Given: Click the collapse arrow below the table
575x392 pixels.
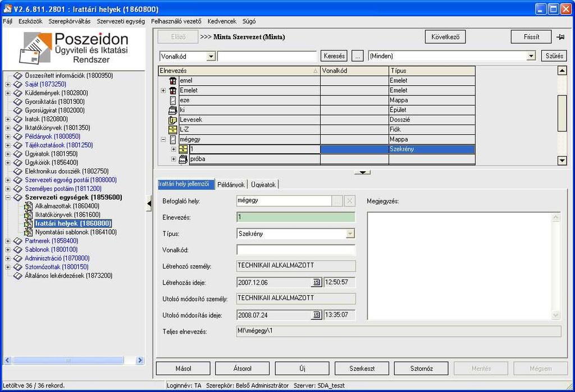Looking at the screenshot, I should point(362,172).
